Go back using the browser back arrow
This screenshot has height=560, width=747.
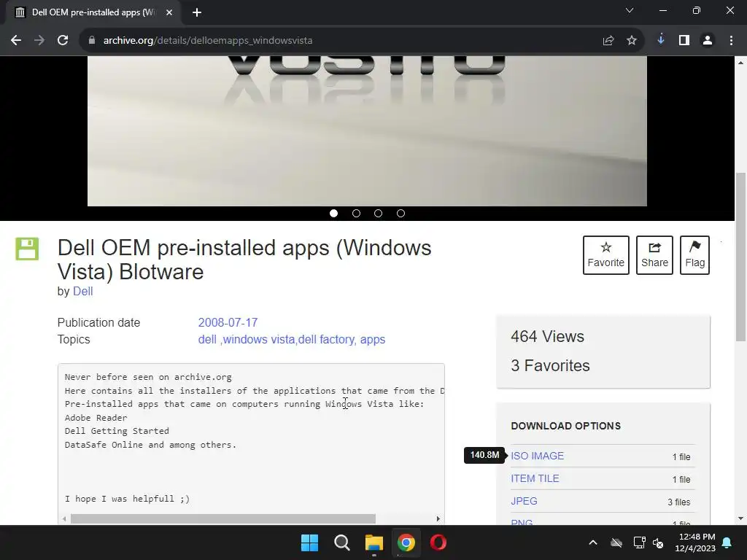(x=16, y=41)
